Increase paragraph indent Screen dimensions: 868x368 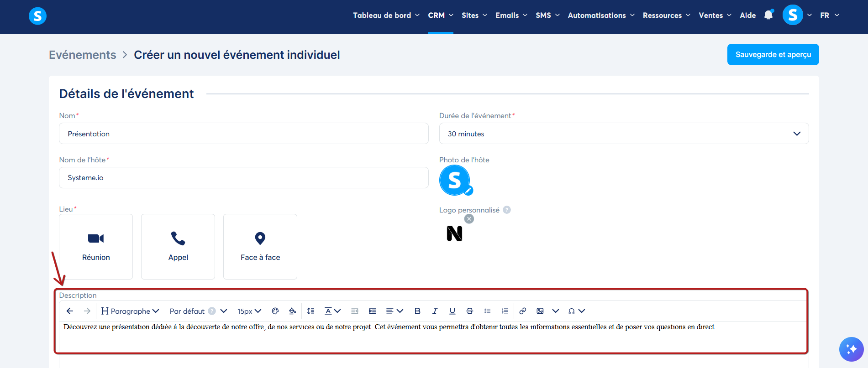coord(373,311)
